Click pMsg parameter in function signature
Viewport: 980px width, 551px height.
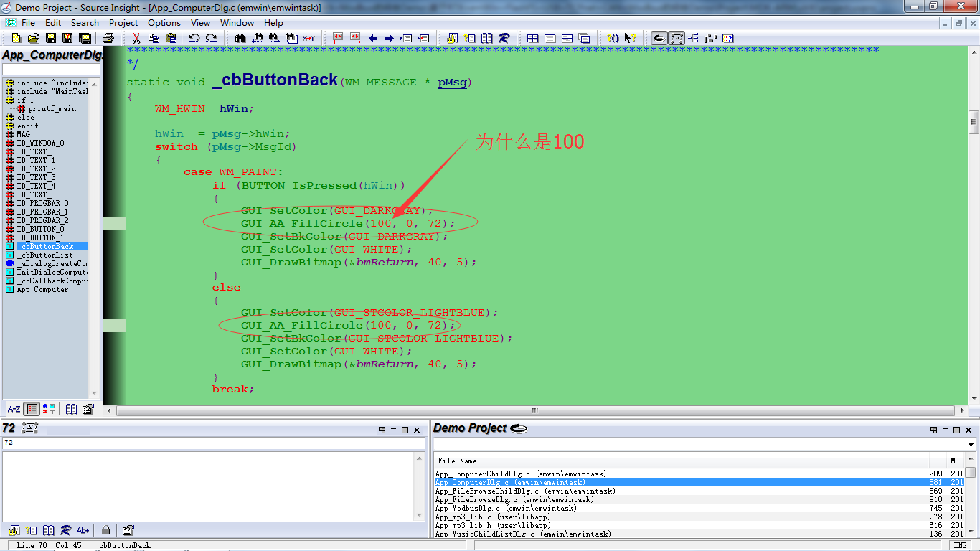click(x=452, y=83)
